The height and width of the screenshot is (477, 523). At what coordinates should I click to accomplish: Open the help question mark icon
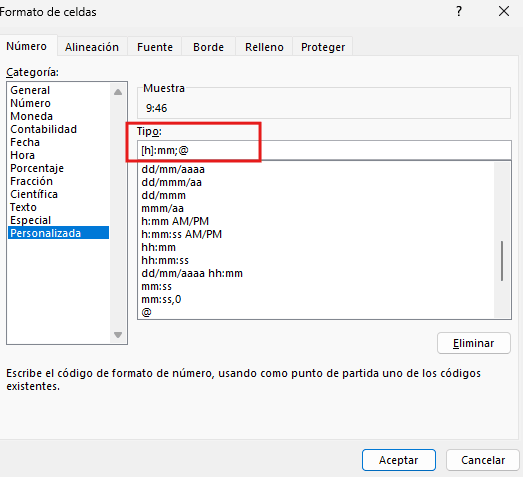(x=459, y=12)
